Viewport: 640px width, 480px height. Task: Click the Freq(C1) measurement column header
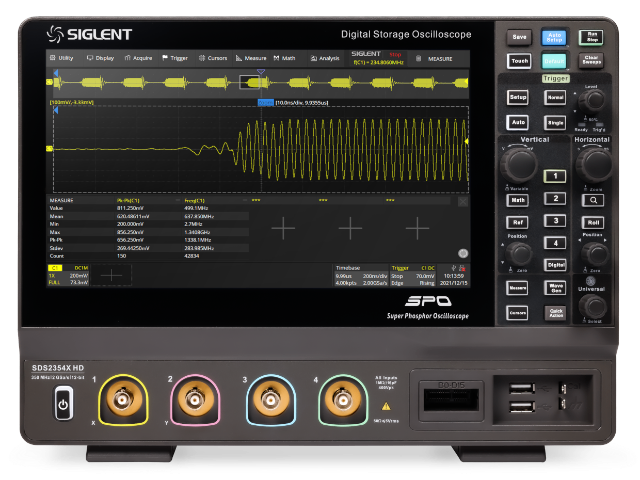tap(194, 200)
